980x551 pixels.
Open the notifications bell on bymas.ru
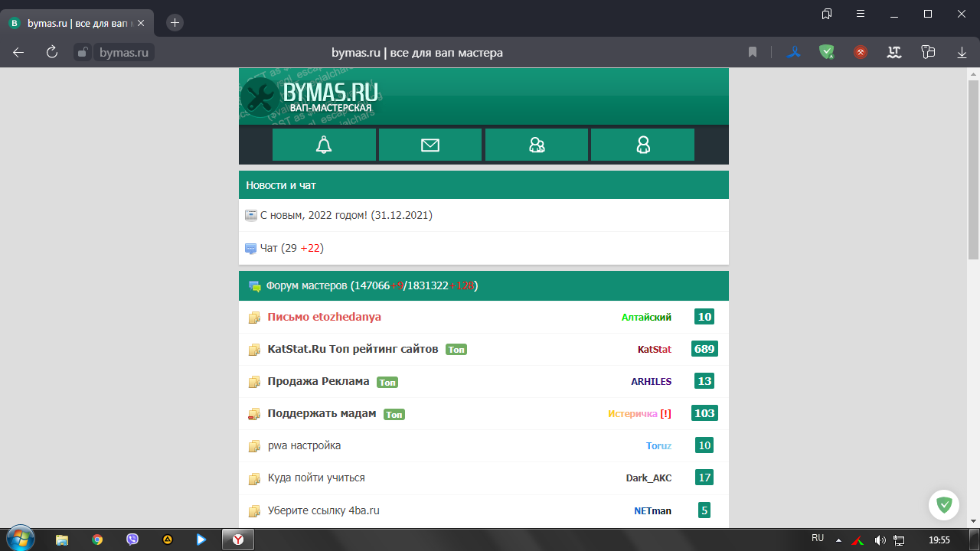coord(324,145)
